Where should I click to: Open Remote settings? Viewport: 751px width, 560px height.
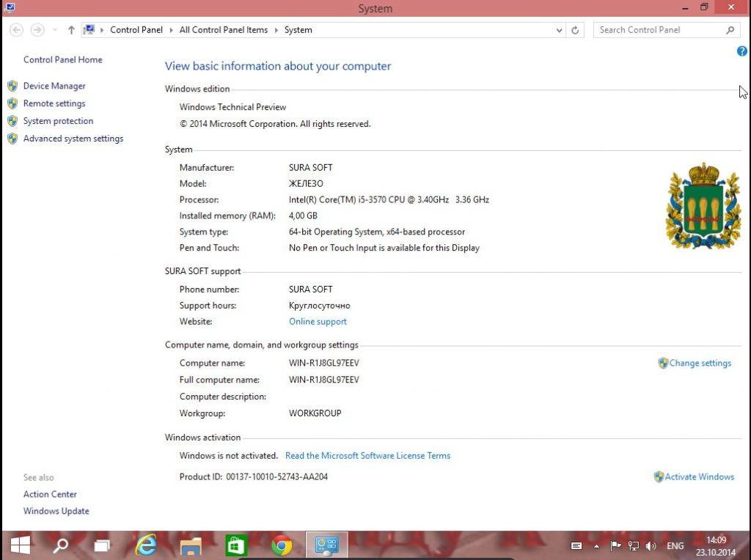pyautogui.click(x=54, y=103)
